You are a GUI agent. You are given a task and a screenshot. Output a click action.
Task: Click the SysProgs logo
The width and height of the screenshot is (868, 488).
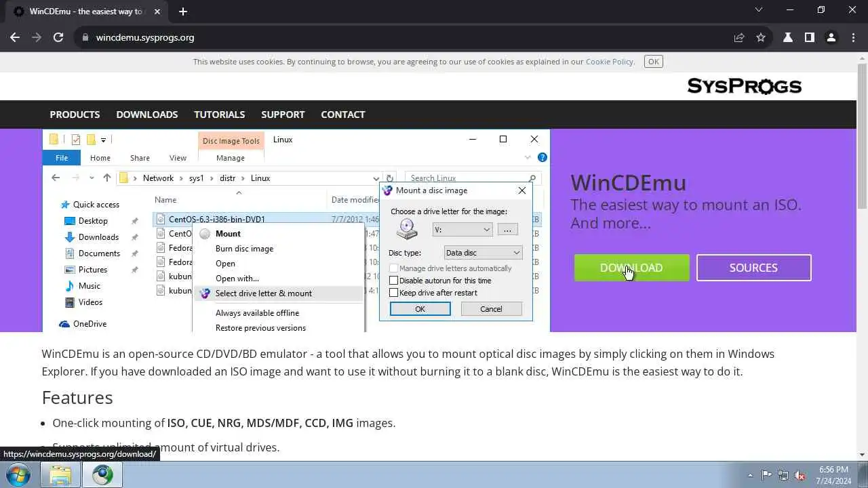coord(744,86)
